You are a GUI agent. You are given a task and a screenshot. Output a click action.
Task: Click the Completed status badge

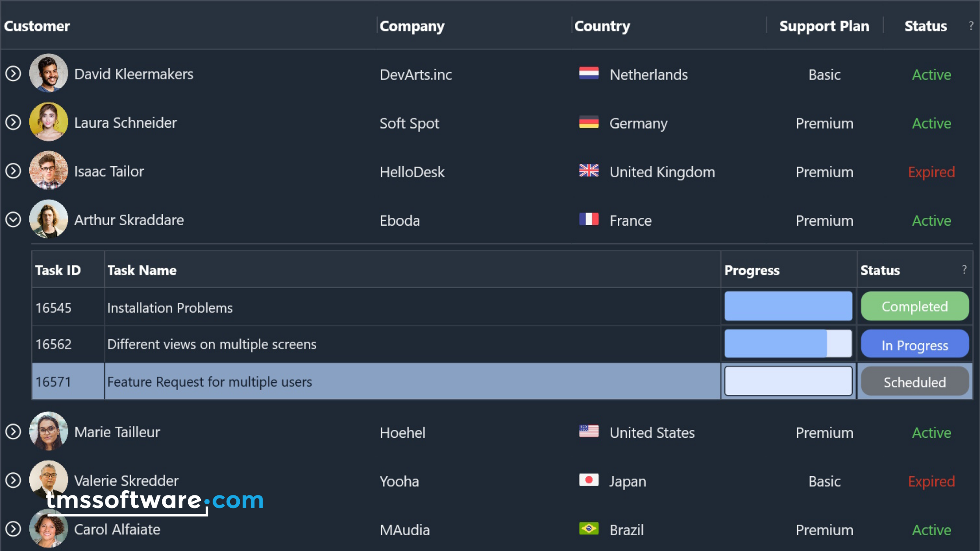pos(914,307)
